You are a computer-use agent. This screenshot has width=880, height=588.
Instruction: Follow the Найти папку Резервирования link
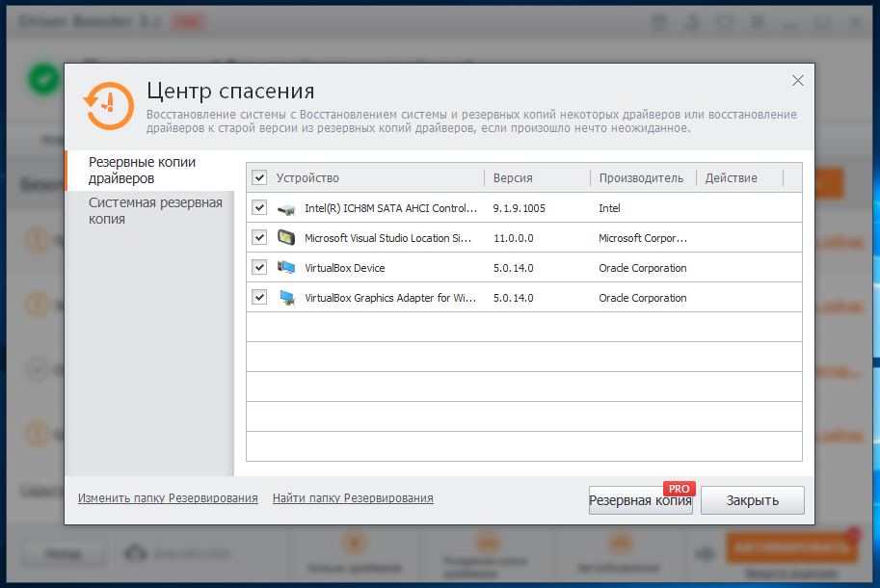point(353,498)
